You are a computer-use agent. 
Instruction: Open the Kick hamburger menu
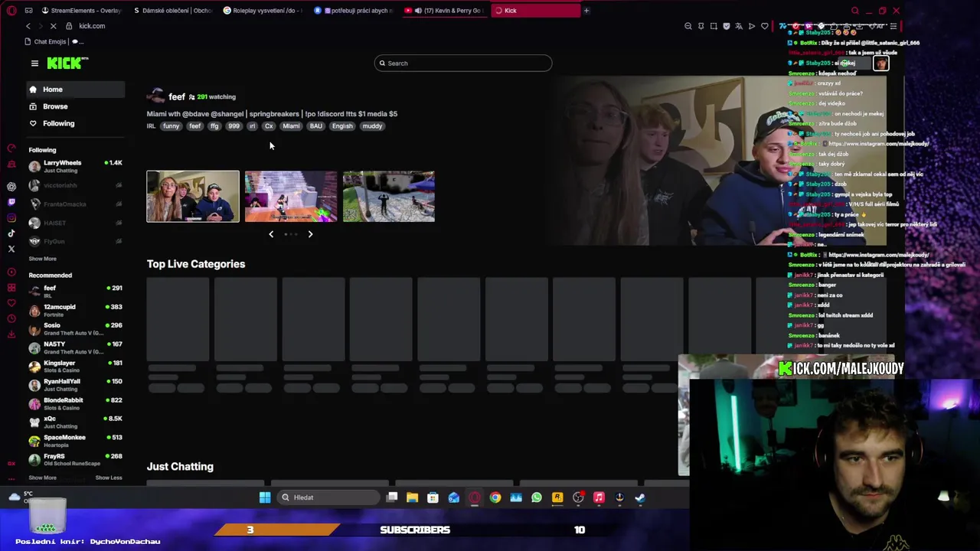tap(34, 64)
